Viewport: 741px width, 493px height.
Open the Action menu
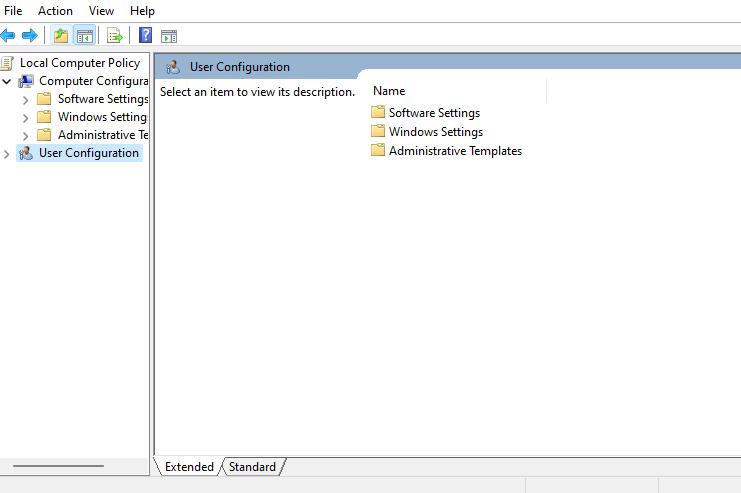pyautogui.click(x=55, y=10)
